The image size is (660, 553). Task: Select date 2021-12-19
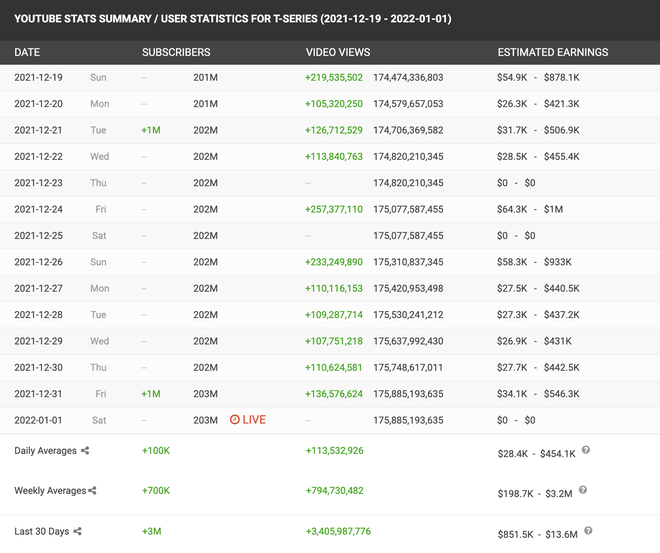38,77
